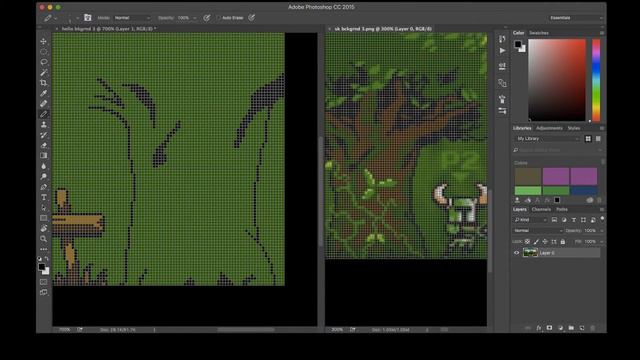This screenshot has width=640, height=360.
Task: Open the Layers Fill value arrow
Action: click(602, 242)
